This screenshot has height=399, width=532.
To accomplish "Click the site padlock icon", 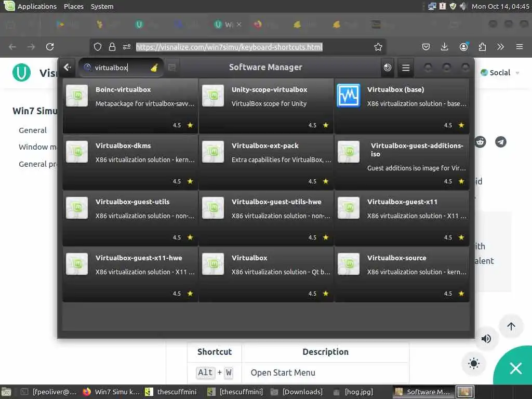I will (112, 47).
